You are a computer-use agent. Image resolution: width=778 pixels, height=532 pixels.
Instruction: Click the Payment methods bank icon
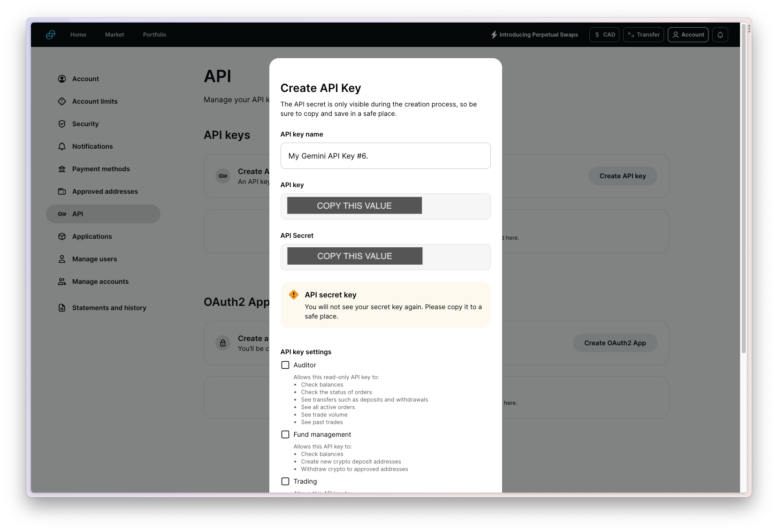coord(62,169)
